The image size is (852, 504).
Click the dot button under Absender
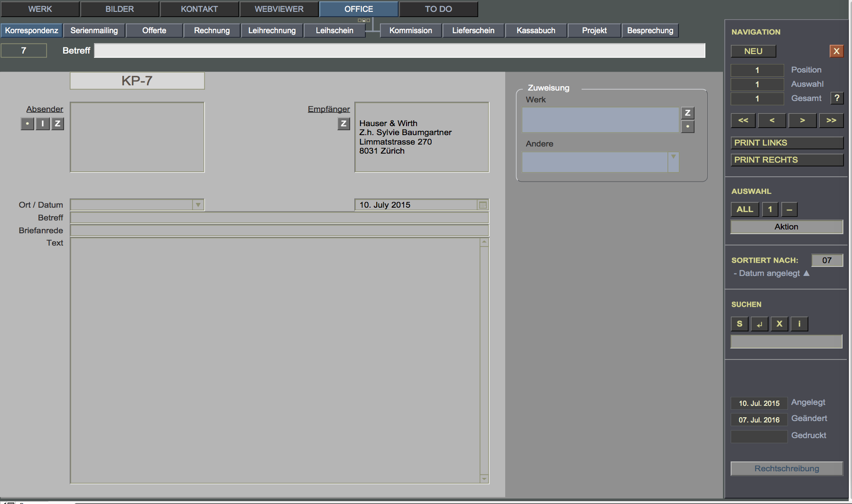click(28, 124)
